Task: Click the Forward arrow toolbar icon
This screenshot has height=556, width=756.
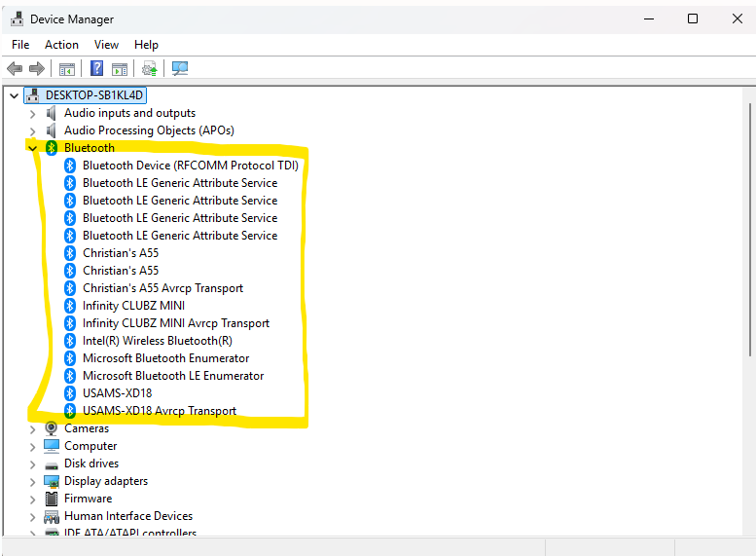Action: coord(37,68)
